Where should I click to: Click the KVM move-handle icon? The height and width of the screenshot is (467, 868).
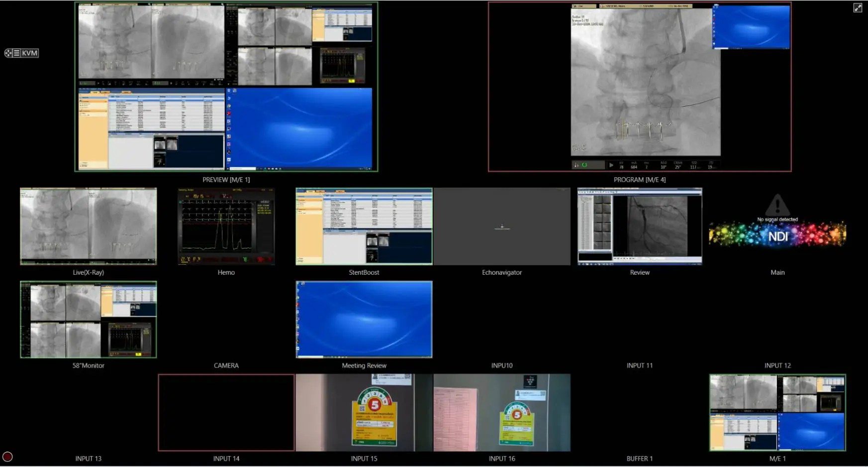click(8, 53)
